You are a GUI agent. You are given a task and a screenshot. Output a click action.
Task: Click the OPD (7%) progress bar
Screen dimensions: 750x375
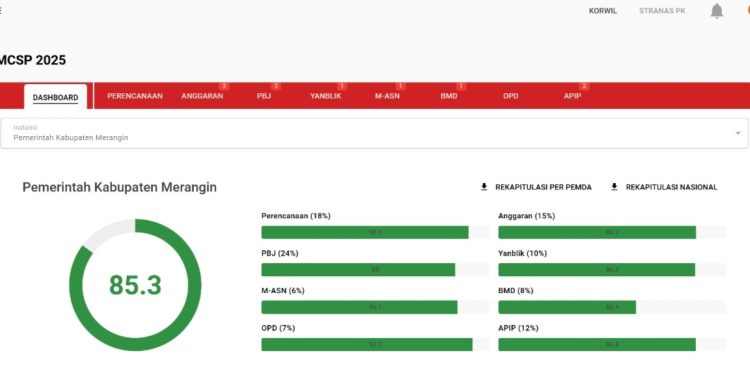375,344
